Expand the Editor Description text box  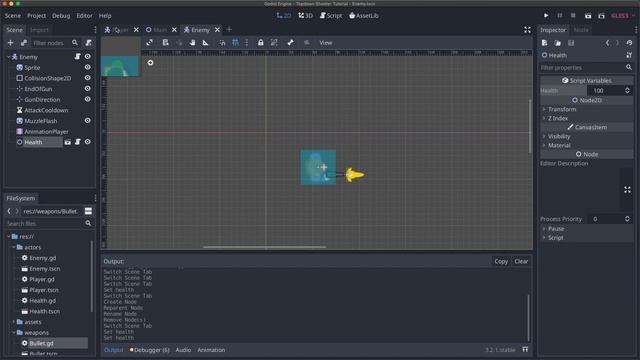click(x=627, y=190)
